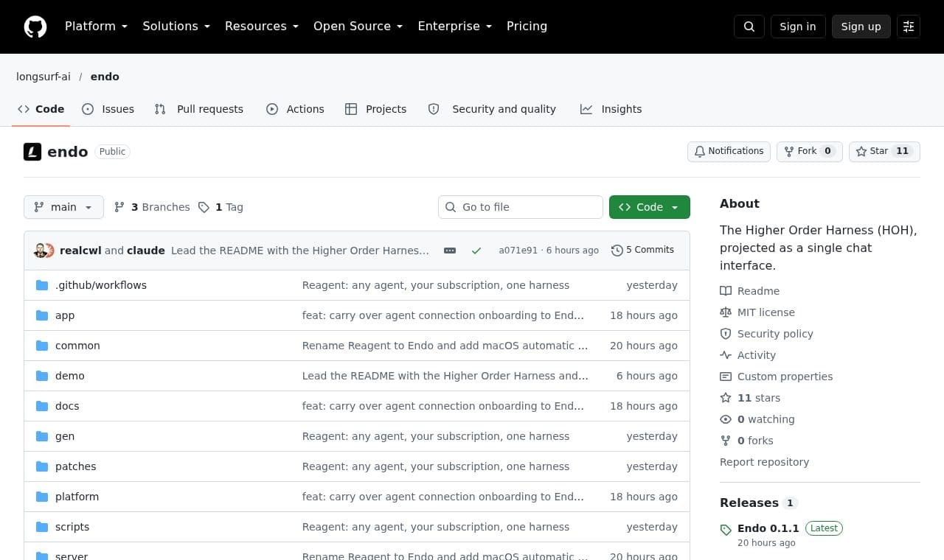This screenshot has height=560, width=944.
Task: Open the Notifications button
Action: coord(729,152)
